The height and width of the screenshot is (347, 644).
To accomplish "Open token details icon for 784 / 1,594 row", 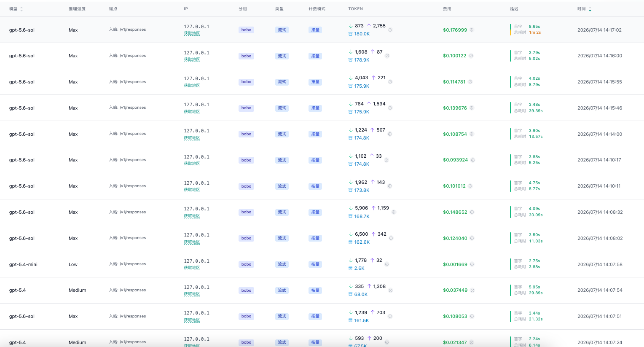I will coord(390,108).
